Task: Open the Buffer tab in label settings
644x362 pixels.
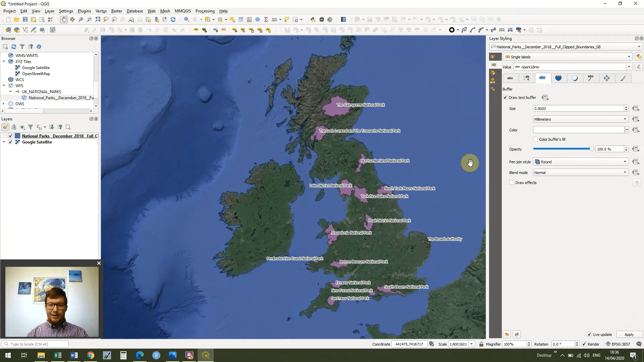Action: pos(542,78)
